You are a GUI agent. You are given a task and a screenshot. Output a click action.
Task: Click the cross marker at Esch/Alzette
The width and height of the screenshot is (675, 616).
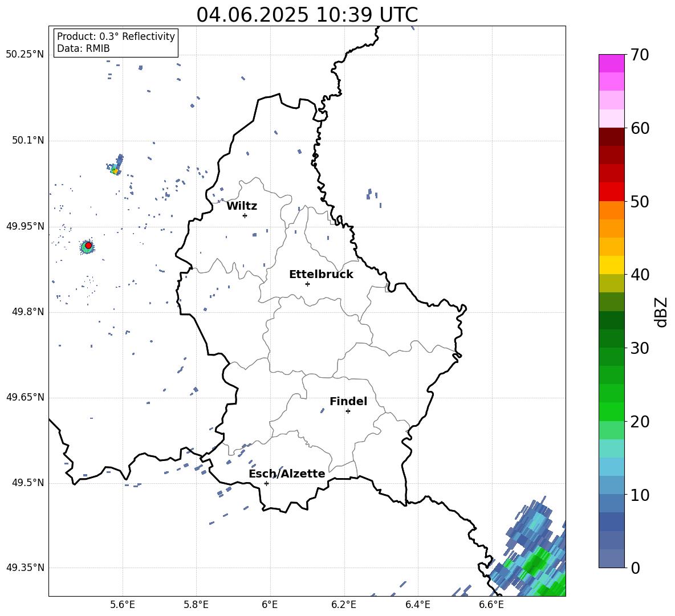266,483
